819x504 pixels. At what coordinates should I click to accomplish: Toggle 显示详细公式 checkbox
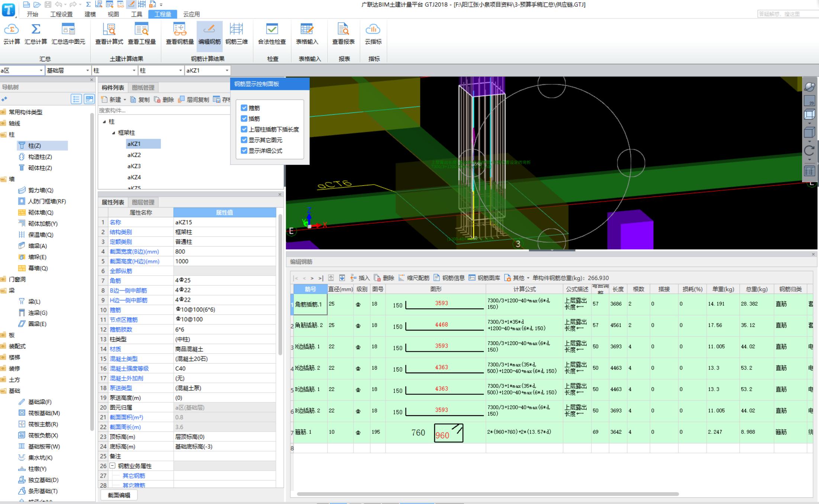(244, 151)
